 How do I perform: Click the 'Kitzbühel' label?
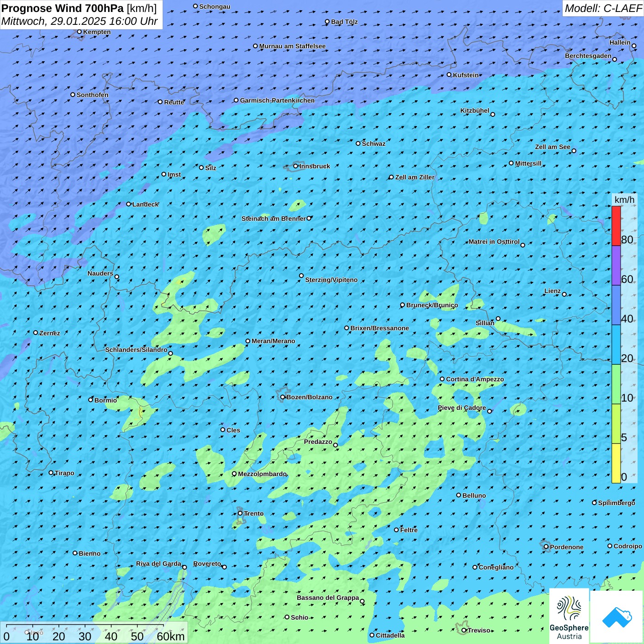coord(475,110)
